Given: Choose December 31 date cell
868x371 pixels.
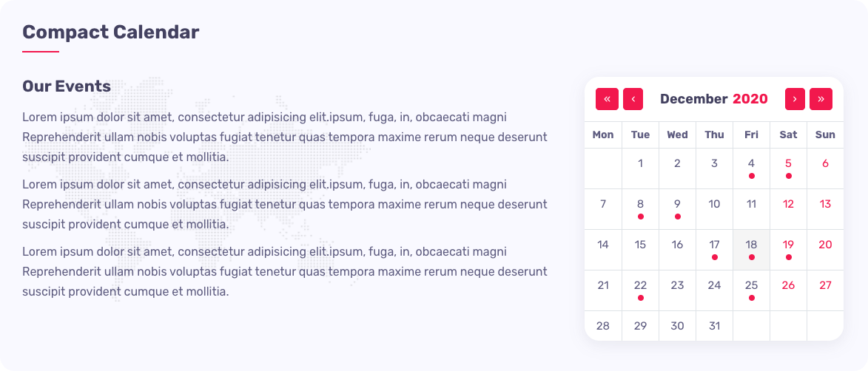Looking at the screenshot, I should pyautogui.click(x=714, y=326).
